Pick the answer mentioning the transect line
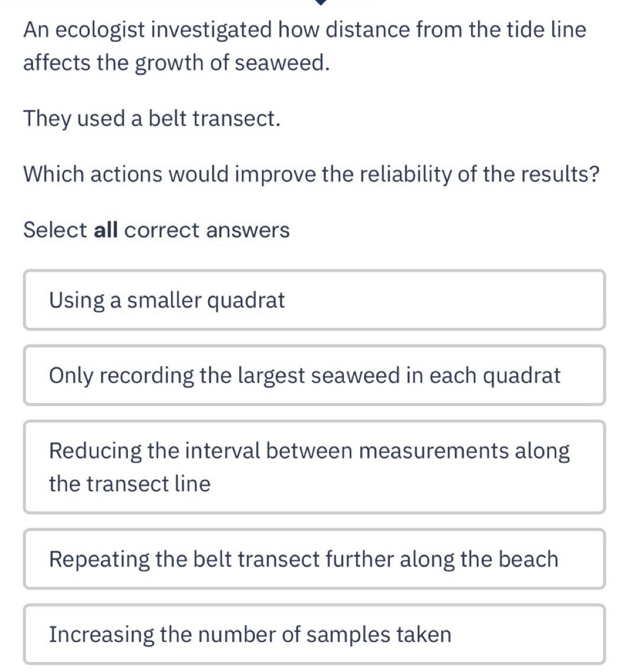Viewport: 629px width, 672px height. point(314,467)
